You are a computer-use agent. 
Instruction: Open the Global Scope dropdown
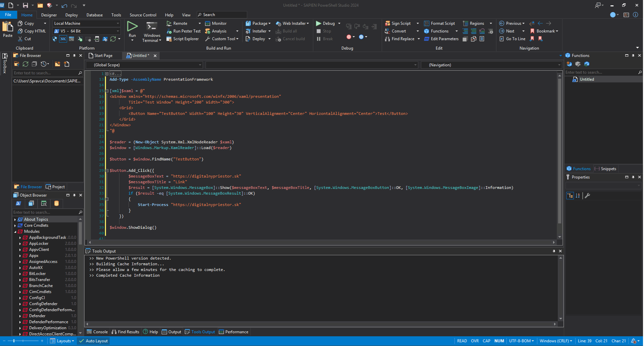144,65
